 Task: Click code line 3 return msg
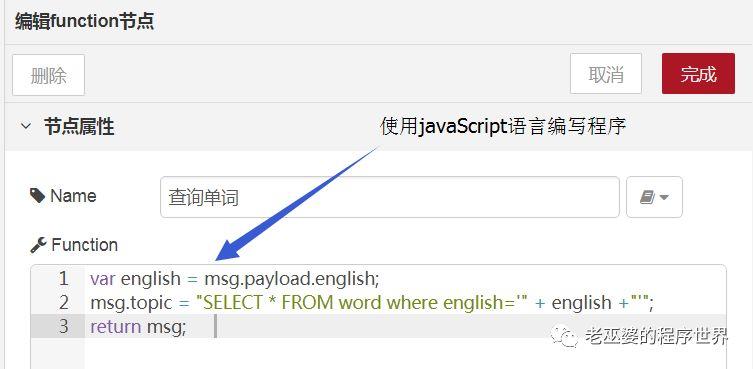coord(138,327)
